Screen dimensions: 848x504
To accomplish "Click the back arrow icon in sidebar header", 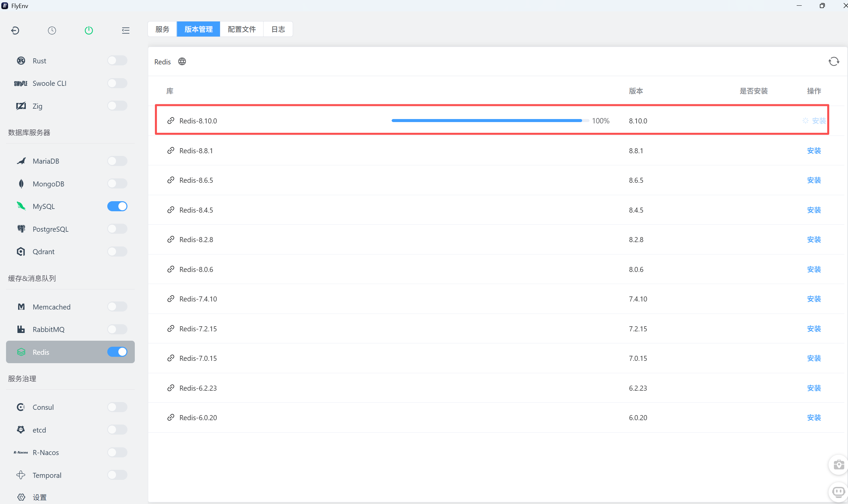I will click(15, 31).
